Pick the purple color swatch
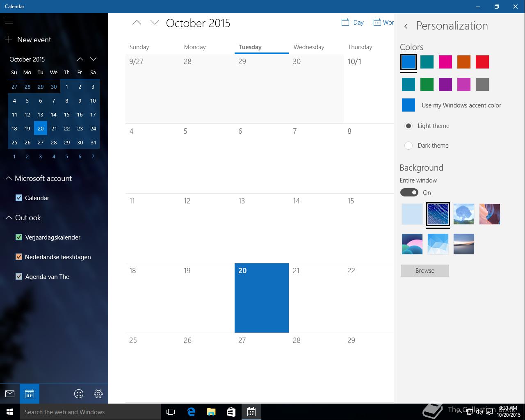 point(445,84)
